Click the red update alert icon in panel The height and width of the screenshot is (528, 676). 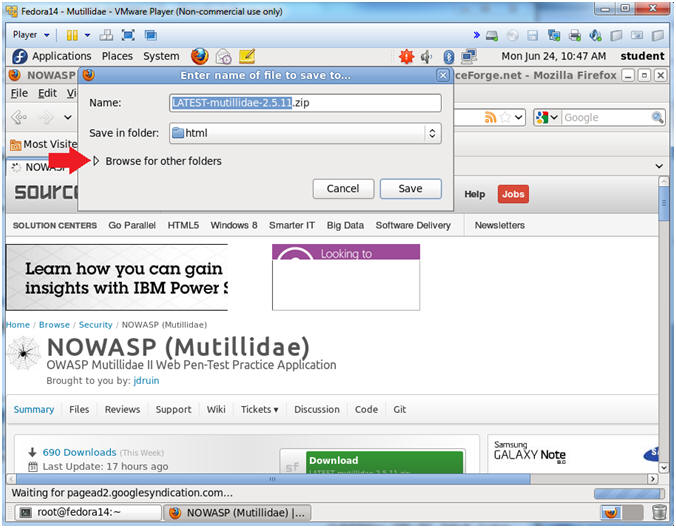click(x=406, y=56)
